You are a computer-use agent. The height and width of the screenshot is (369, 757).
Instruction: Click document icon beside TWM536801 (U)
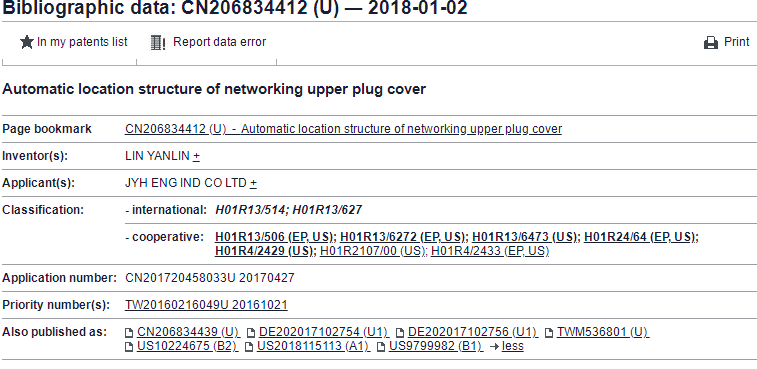coord(548,333)
